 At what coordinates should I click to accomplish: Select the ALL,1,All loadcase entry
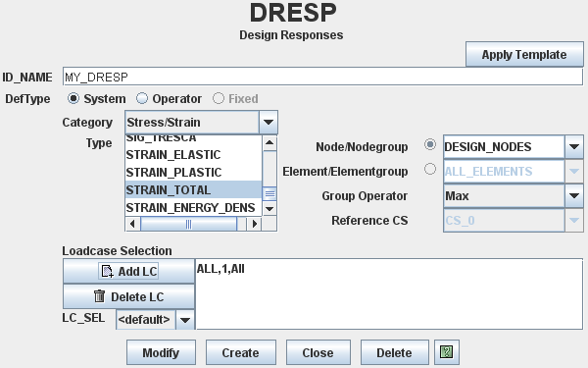point(220,269)
